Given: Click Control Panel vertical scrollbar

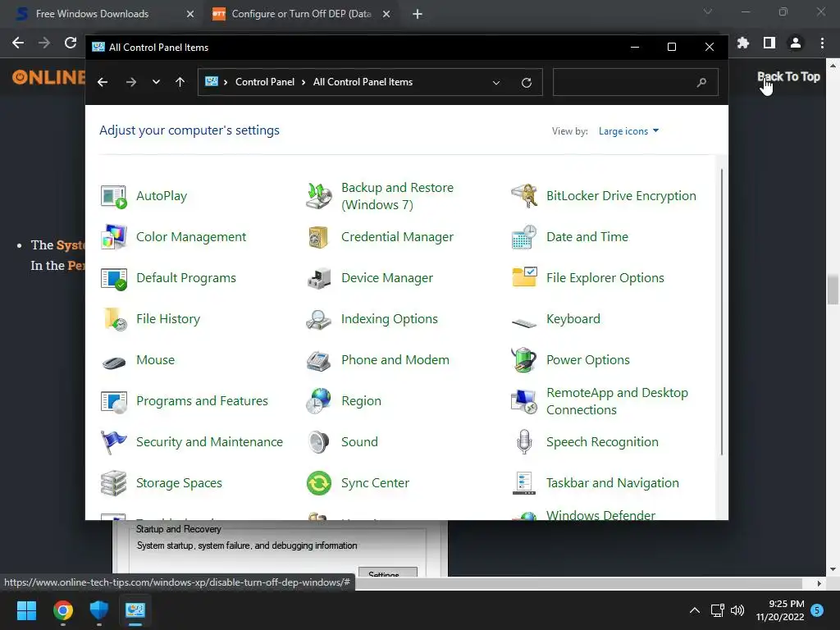Looking at the screenshot, I should [722, 312].
